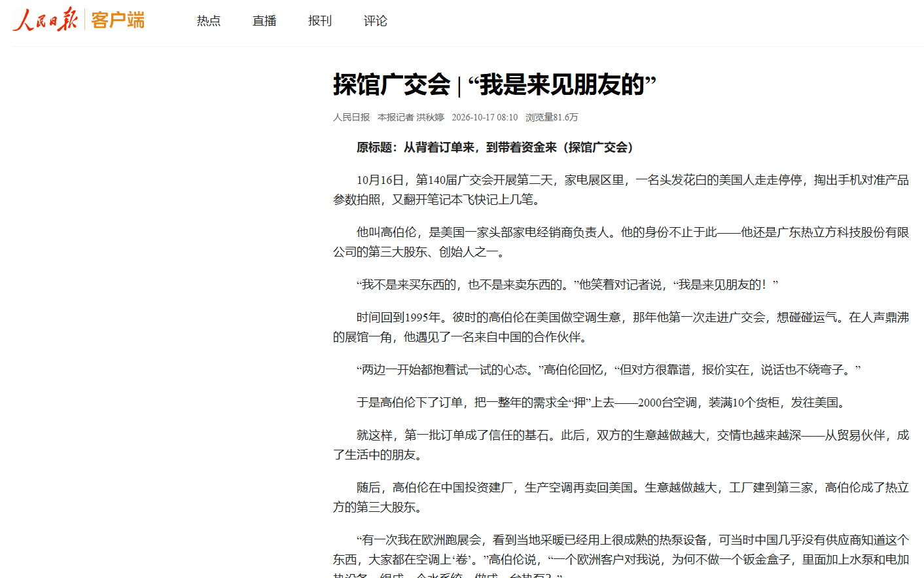
Task: Click the paragraph starting 随后，高伯伦在中国投资建厂
Action: pyautogui.click(x=621, y=497)
